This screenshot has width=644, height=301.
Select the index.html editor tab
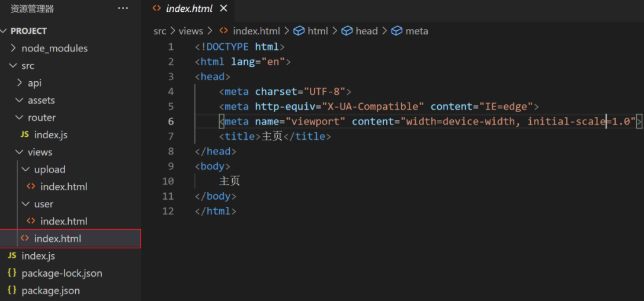coord(188,8)
